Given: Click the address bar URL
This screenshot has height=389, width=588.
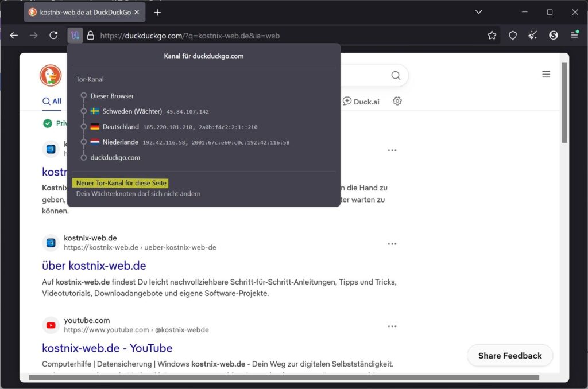Looking at the screenshot, I should 189,36.
